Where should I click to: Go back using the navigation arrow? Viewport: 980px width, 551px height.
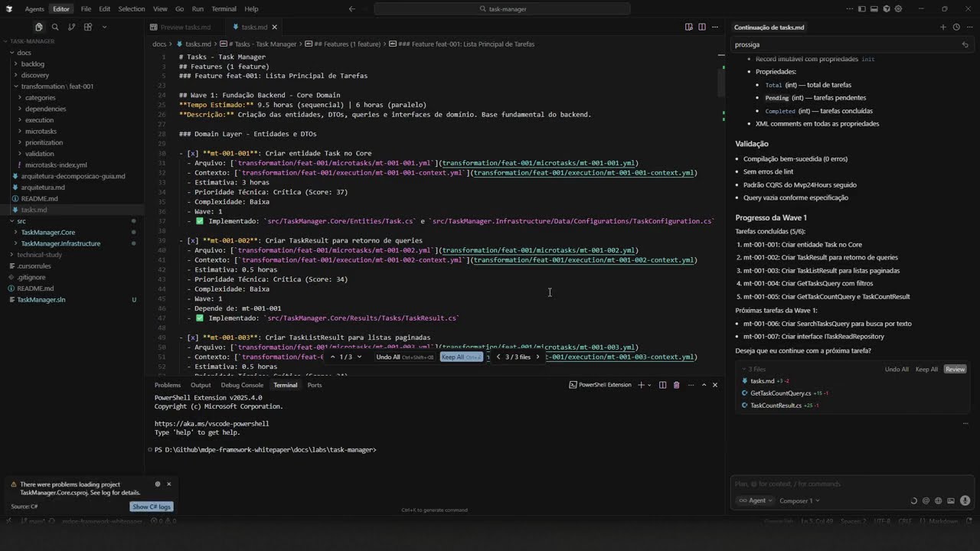coord(351,9)
